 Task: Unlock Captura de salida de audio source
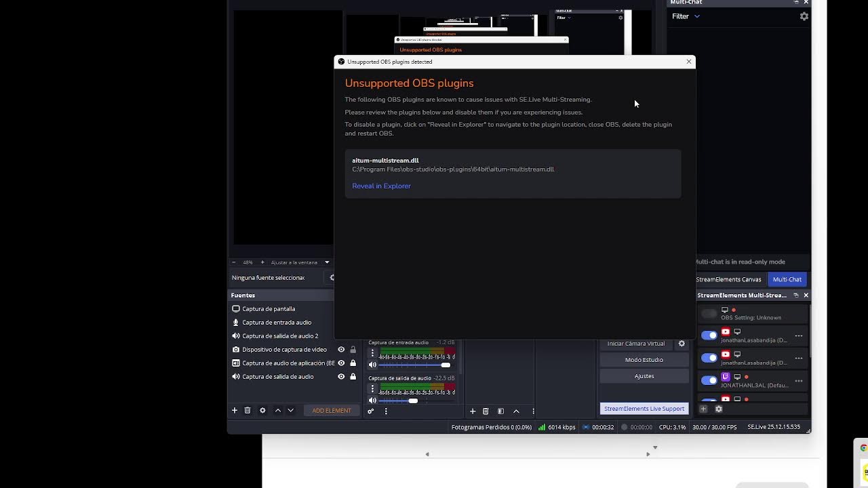353,377
